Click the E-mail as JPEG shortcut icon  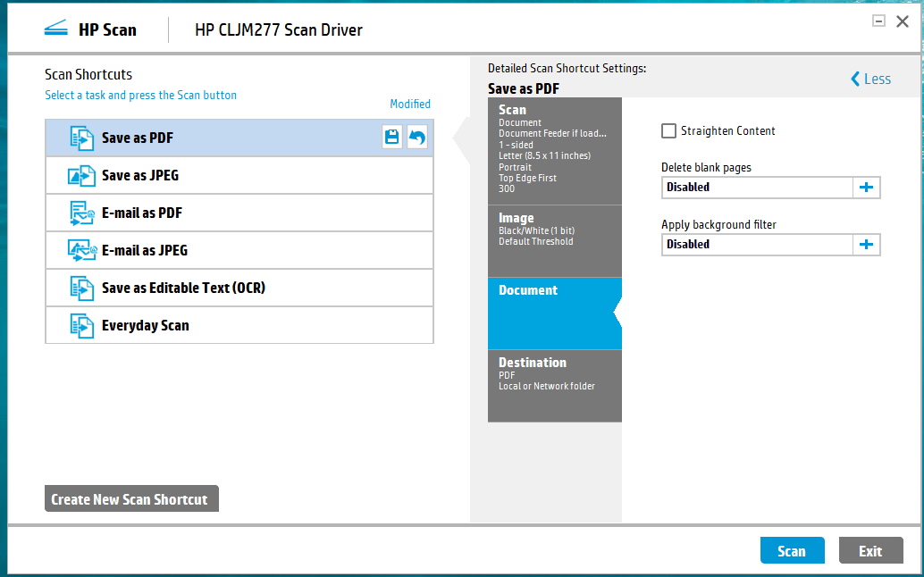tap(81, 251)
